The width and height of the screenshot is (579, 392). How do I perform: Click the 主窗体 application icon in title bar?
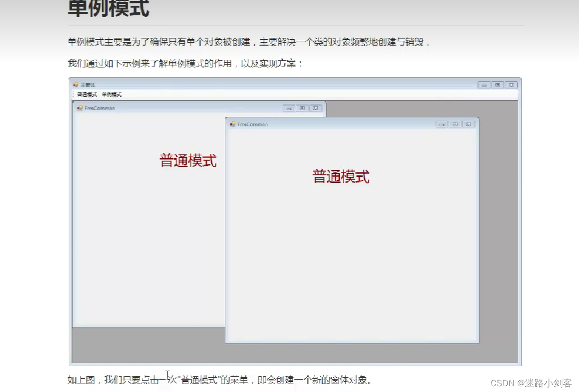[76, 84]
